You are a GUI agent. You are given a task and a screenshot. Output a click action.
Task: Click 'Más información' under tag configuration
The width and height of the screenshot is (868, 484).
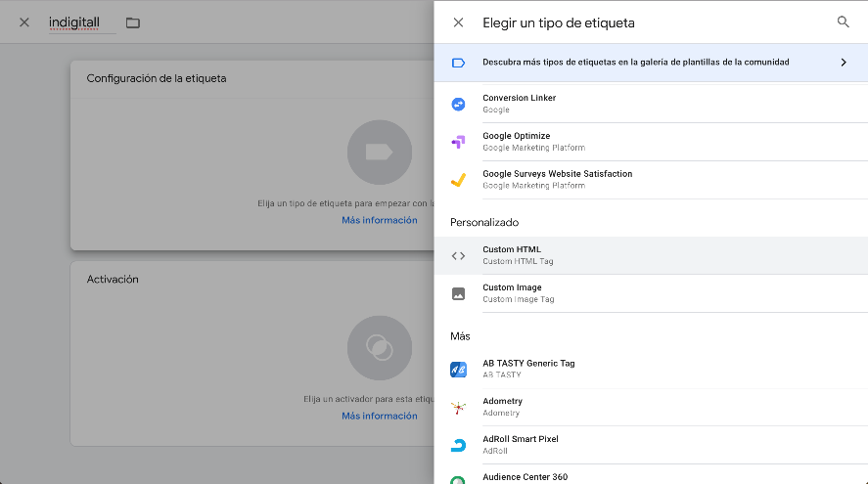[x=379, y=220]
